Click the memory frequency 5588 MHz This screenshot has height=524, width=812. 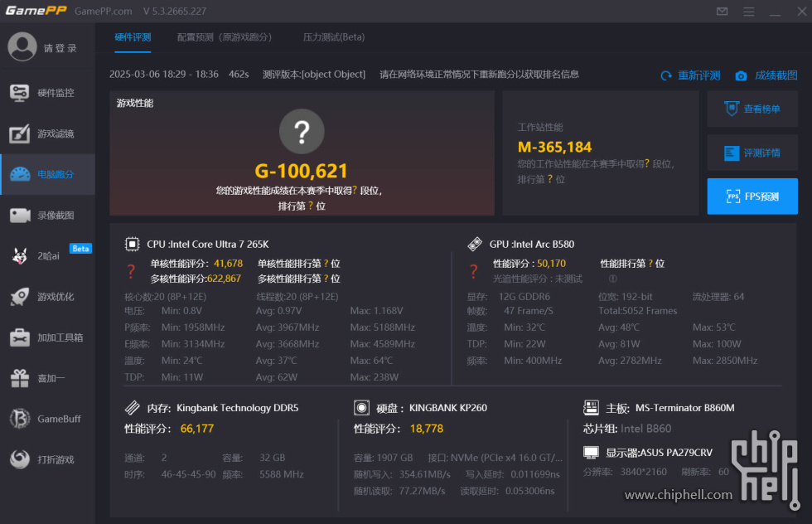click(282, 474)
